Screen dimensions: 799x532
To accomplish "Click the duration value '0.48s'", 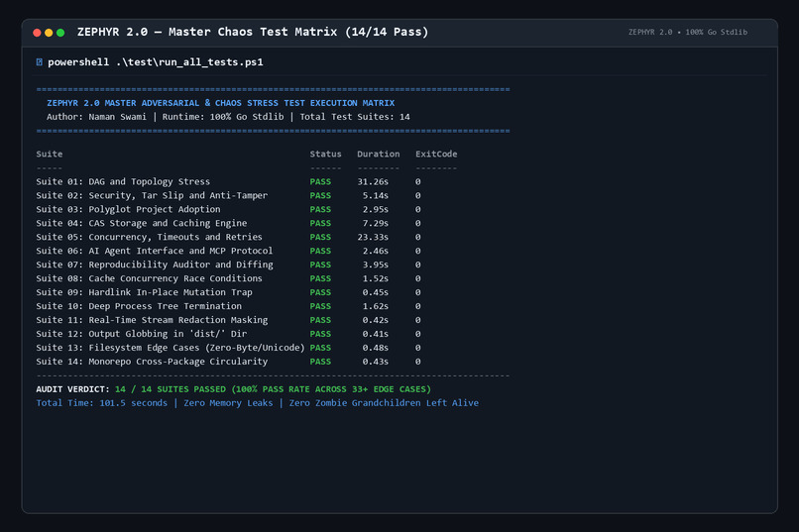I will 376,347.
